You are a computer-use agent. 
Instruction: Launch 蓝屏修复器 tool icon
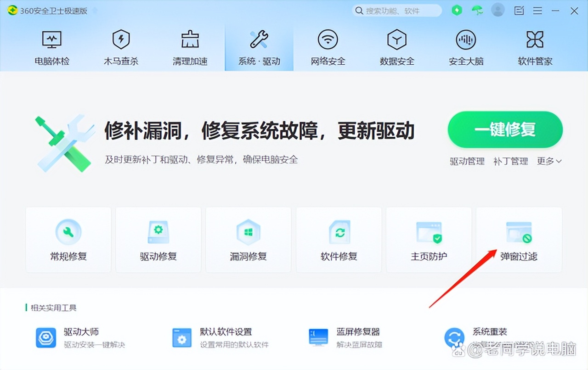point(318,337)
